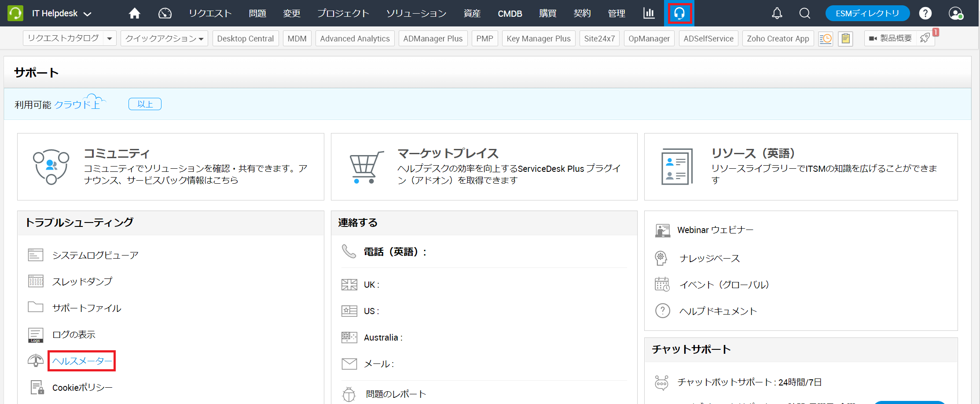Open the user profile avatar
980x404 pixels.
pos(955,14)
